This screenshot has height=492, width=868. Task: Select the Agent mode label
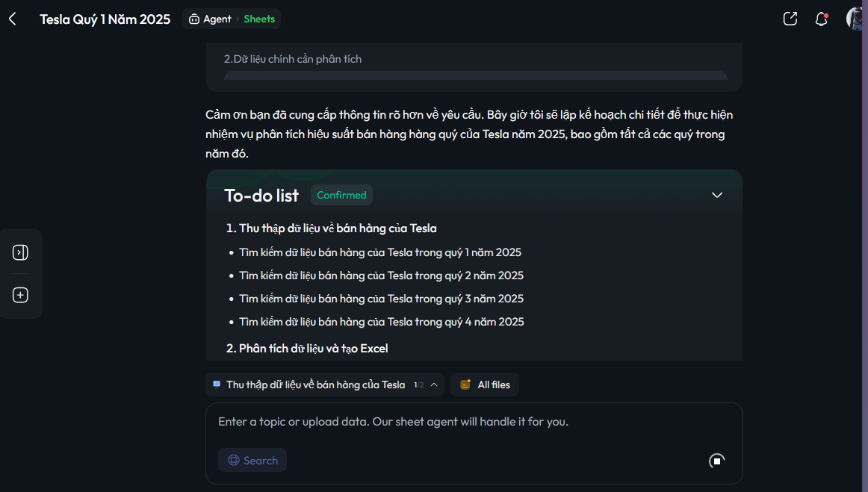coord(211,19)
